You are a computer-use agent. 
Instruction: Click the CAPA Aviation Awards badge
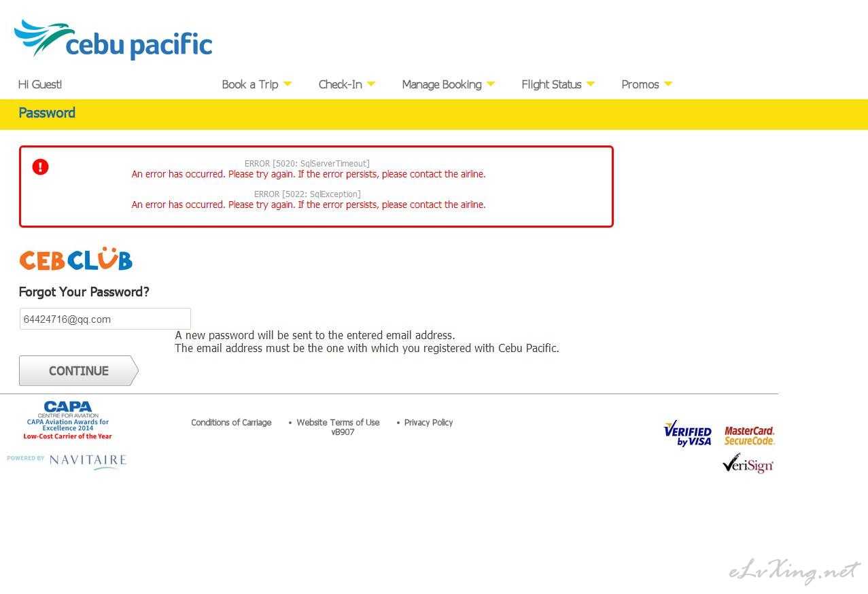click(x=68, y=421)
